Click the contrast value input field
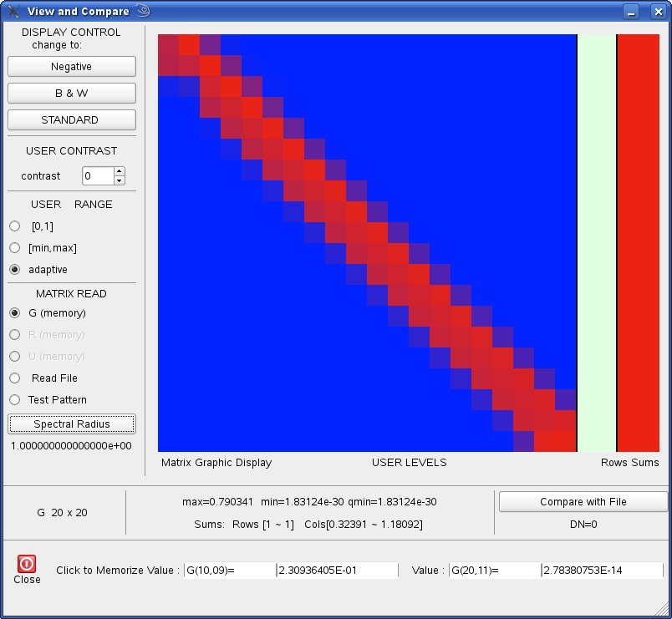672x619 pixels. click(97, 176)
